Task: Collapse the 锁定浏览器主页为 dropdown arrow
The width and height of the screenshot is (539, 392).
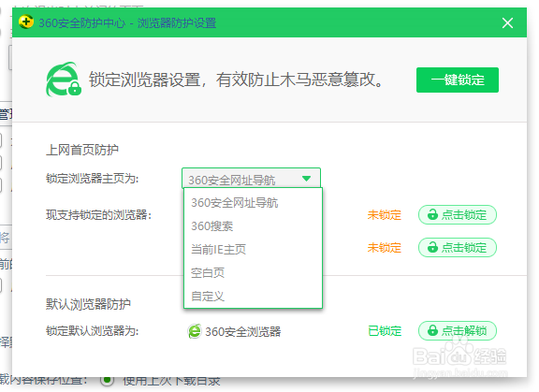Action: click(x=306, y=179)
